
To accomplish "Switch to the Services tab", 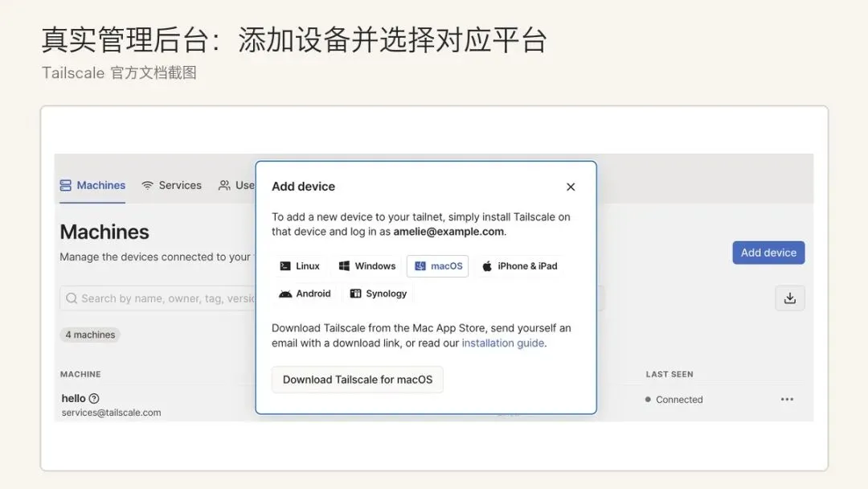I will 172,186.
